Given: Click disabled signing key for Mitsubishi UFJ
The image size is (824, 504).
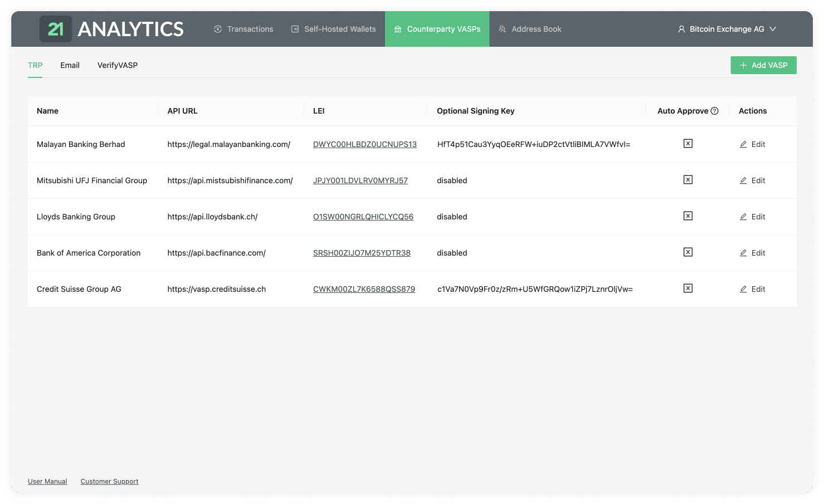Looking at the screenshot, I should coord(452,180).
